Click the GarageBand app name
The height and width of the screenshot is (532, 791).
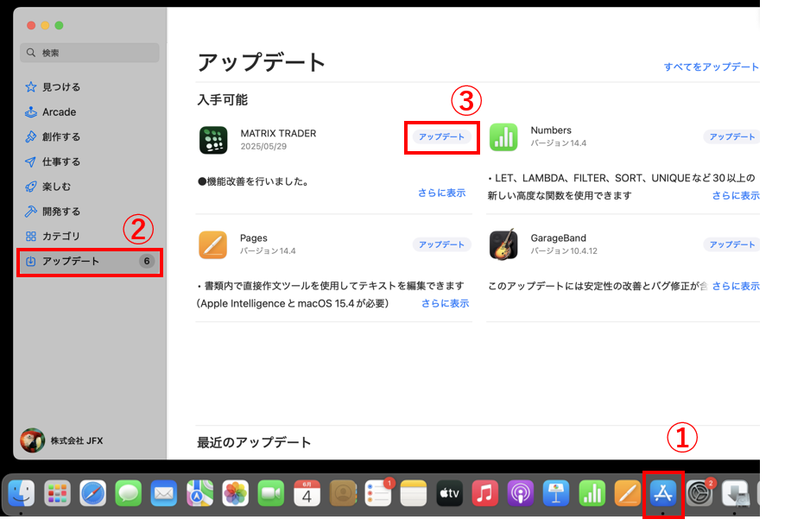coord(558,237)
